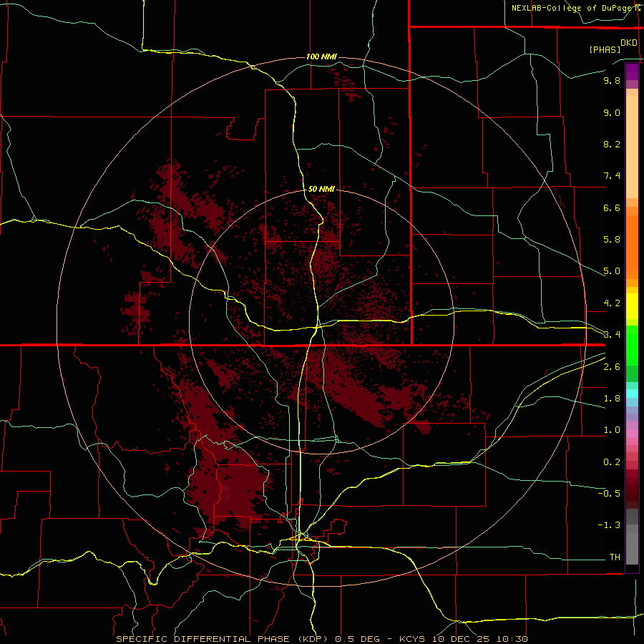Screen dimensions: 644x644
Task: Select the 0.2 legend value
Action: (612, 462)
